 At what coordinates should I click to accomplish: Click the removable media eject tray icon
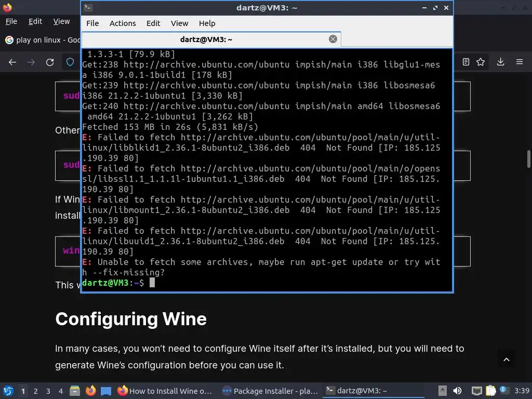(x=443, y=391)
